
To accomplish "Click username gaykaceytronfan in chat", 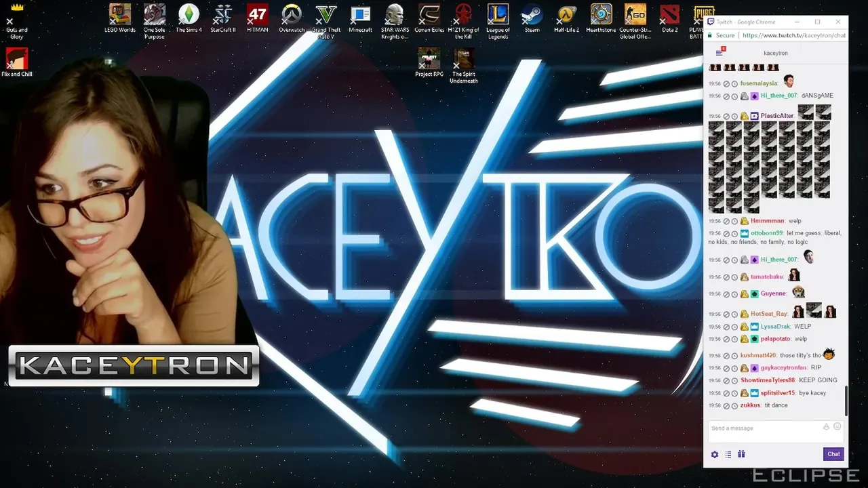I will [784, 368].
